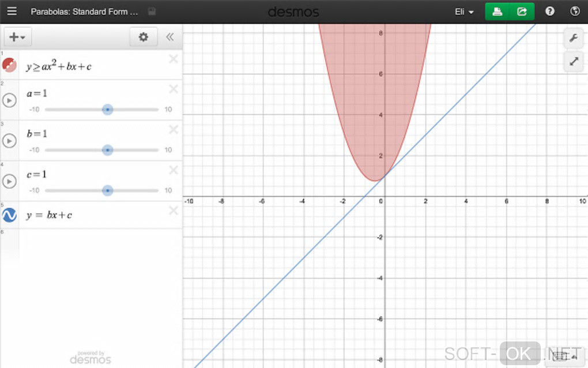Delete the a=1 slider row
This screenshot has height=368, width=588.
174,89
